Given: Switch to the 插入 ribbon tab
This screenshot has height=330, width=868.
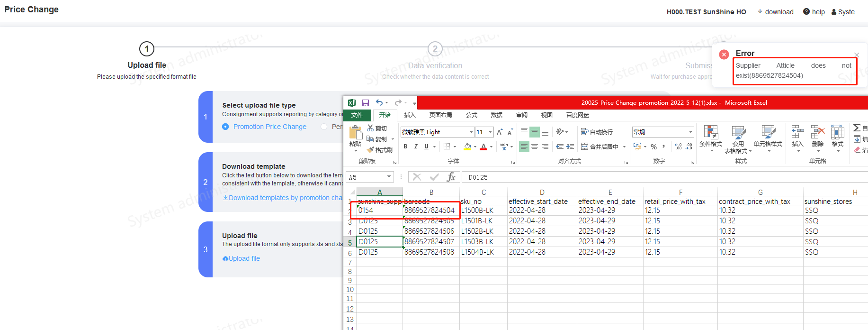Looking at the screenshot, I should pos(410,115).
